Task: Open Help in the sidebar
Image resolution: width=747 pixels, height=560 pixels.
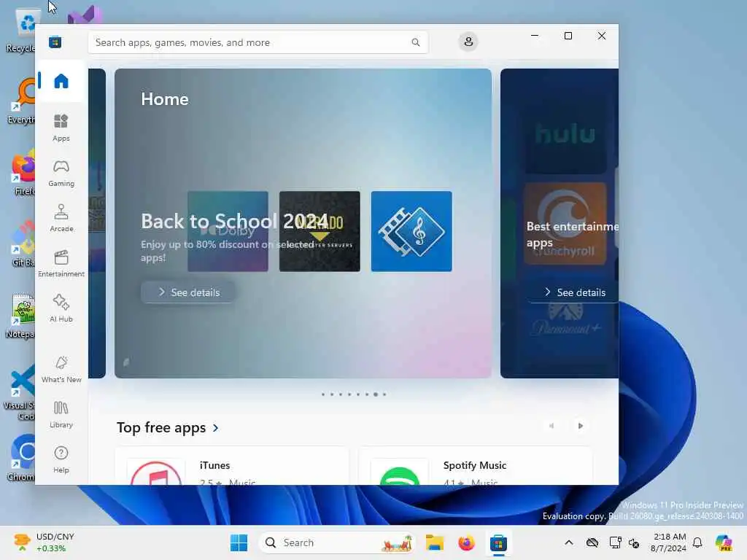Action: [x=61, y=459]
